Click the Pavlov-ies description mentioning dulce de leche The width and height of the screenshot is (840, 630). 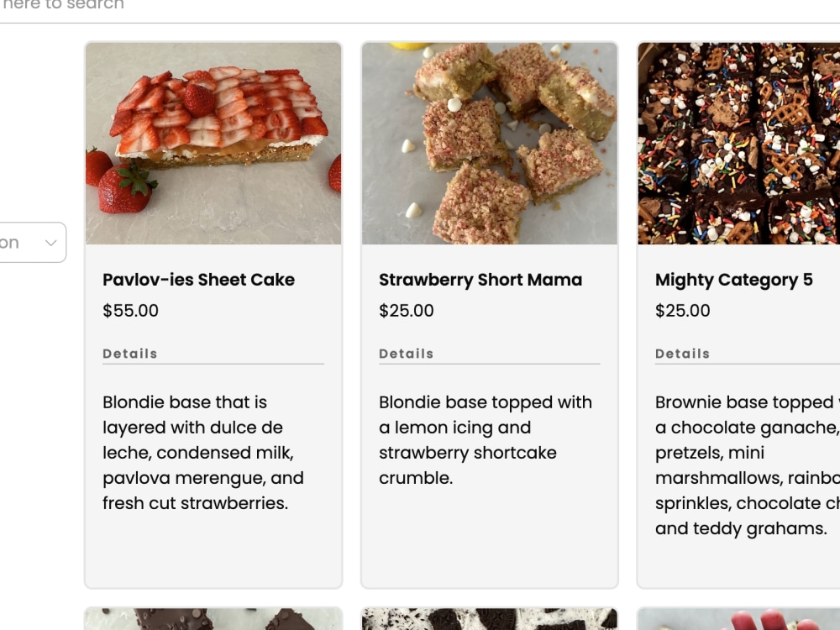[203, 453]
